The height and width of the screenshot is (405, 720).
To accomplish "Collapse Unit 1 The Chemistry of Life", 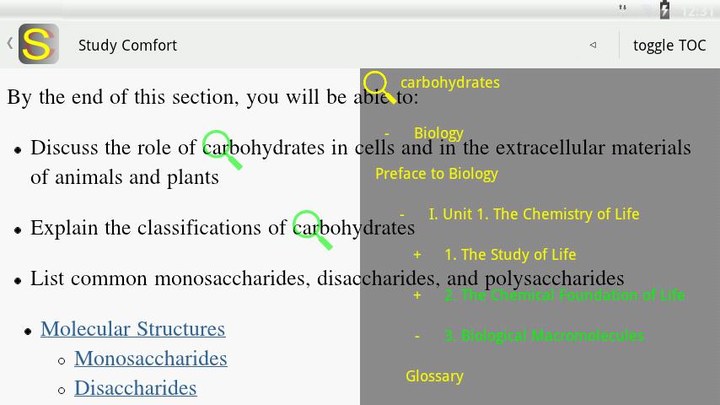I will [x=402, y=214].
